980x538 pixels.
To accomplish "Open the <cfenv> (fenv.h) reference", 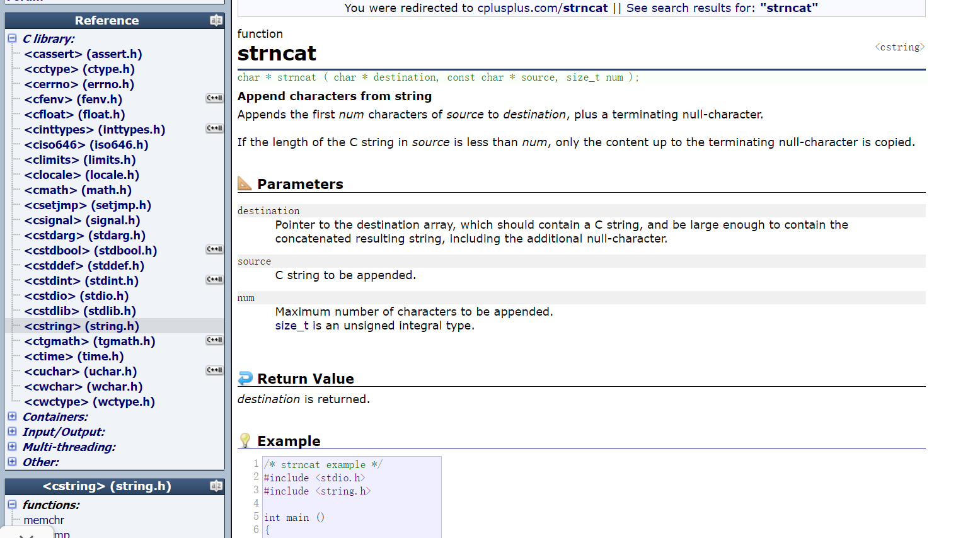I will (73, 100).
